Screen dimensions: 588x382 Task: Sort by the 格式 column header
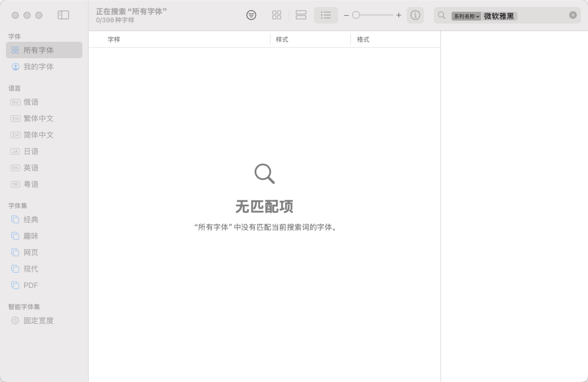pos(363,39)
